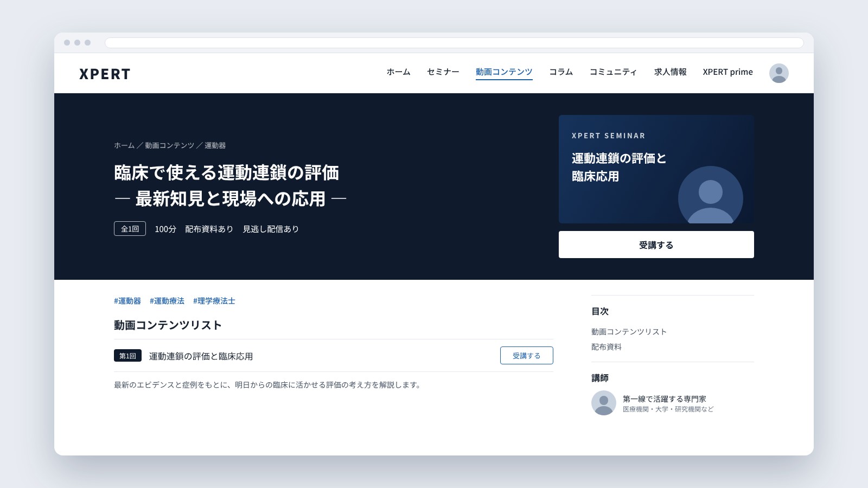Open the #運動療法 hashtag
Screen dimensions: 868x488
(167, 301)
